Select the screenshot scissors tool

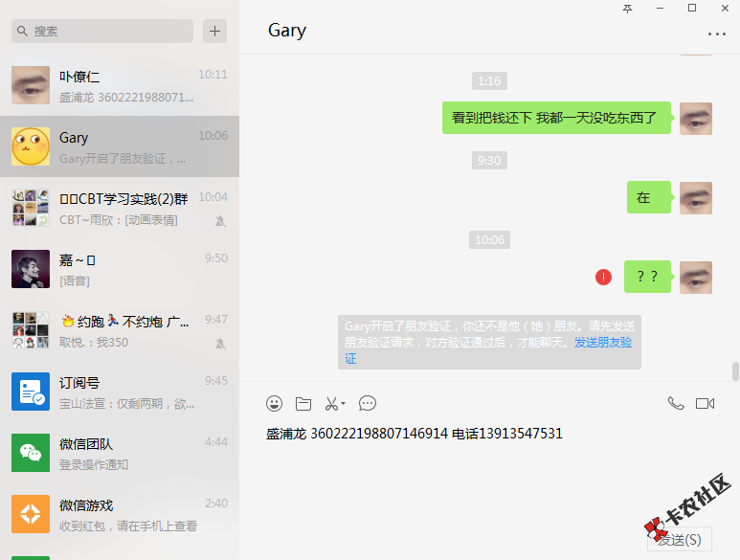pos(332,404)
